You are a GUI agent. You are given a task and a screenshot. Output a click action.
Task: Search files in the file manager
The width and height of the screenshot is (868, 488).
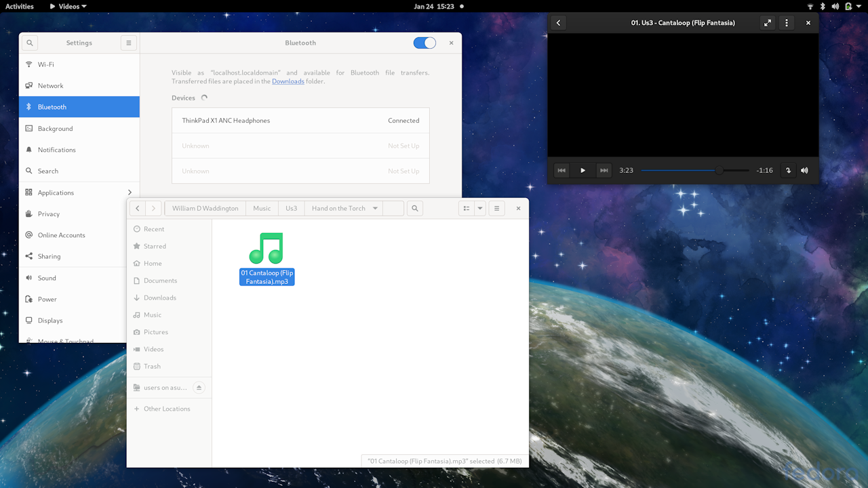coord(415,209)
